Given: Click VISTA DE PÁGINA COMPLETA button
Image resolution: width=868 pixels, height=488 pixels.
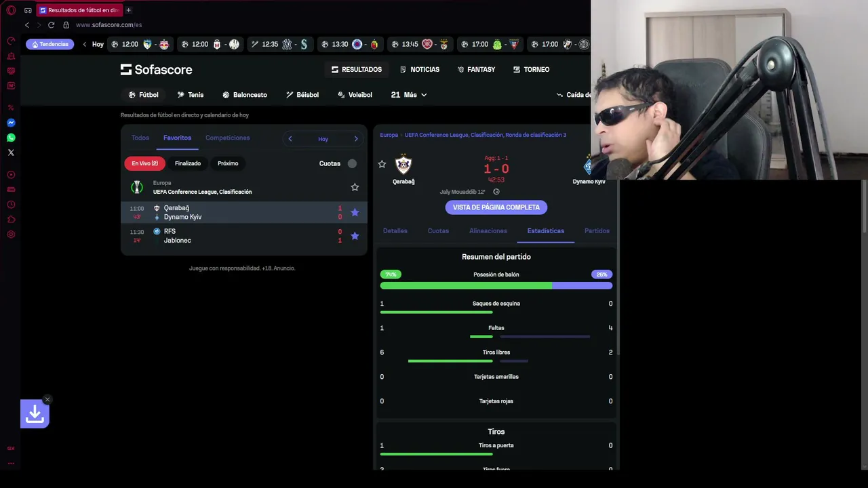Looking at the screenshot, I should [x=496, y=207].
